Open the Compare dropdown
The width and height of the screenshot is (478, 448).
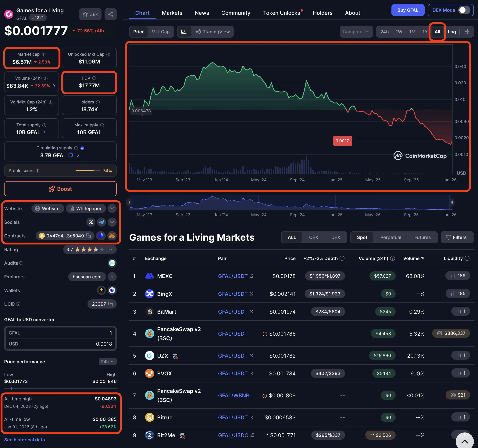(356, 32)
